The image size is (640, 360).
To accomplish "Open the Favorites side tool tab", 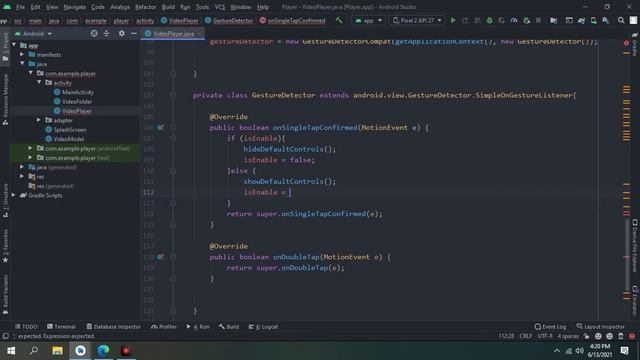I will 5,246.
